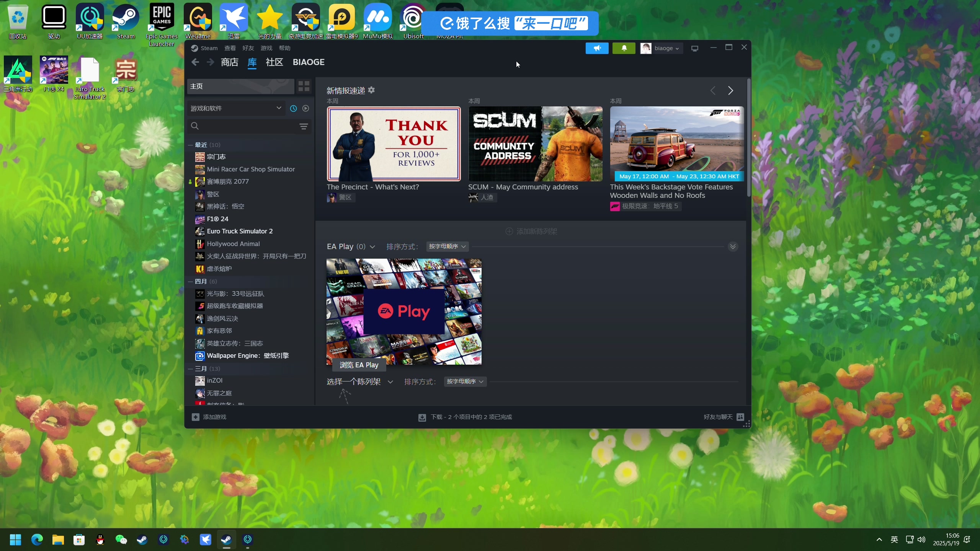Click the library search field

pyautogui.click(x=245, y=126)
